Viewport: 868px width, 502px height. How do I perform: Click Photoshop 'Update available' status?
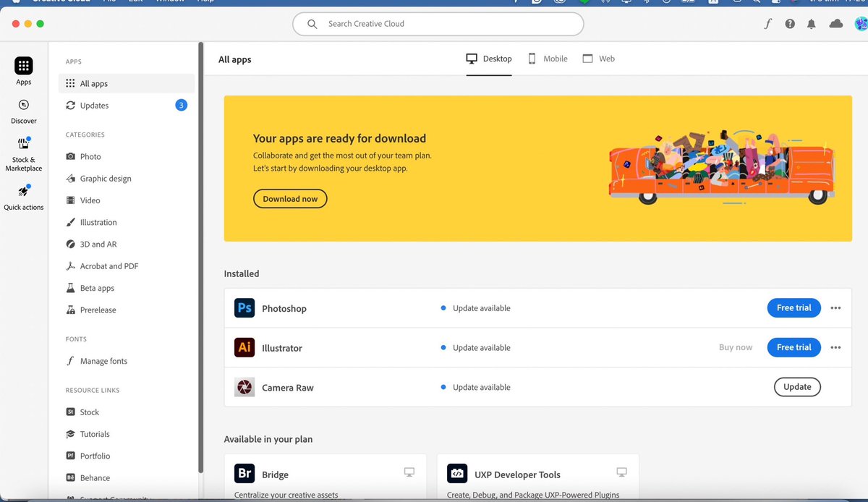click(475, 308)
